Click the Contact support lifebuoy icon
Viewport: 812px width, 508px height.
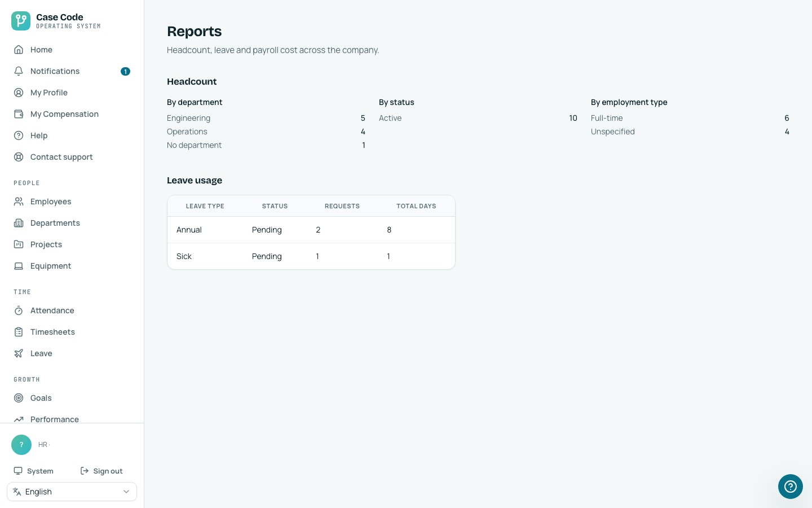pyautogui.click(x=19, y=157)
